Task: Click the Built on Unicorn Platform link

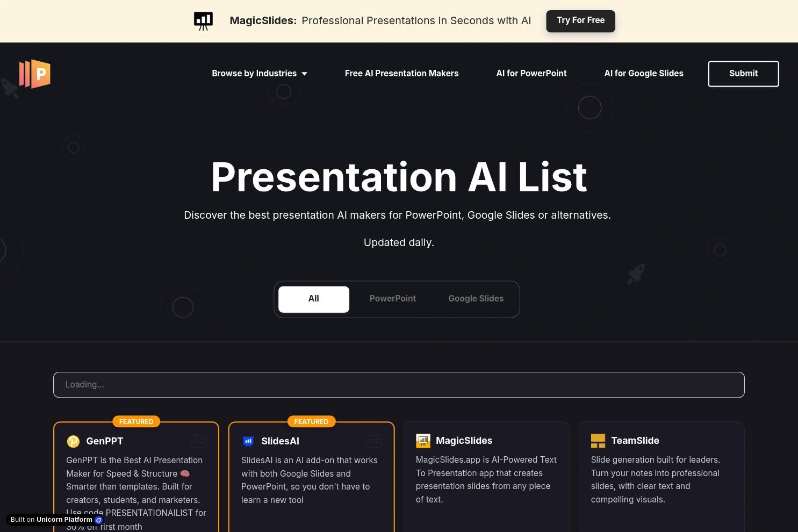Action: (x=54, y=520)
